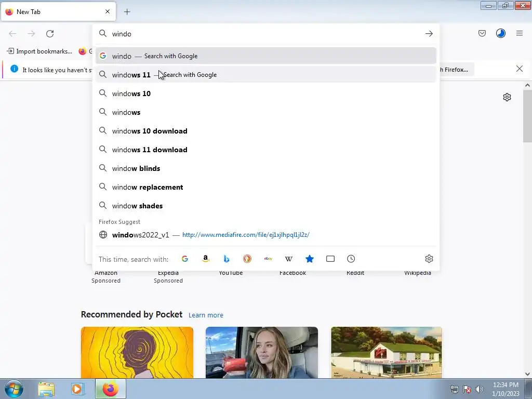
Task: Dismiss the notification bar with X
Action: coord(519,69)
